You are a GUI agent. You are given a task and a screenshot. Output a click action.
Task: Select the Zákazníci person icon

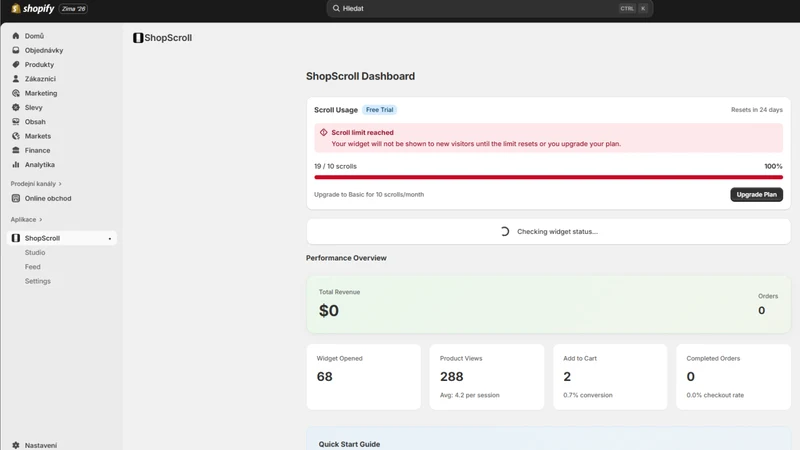pyautogui.click(x=16, y=79)
